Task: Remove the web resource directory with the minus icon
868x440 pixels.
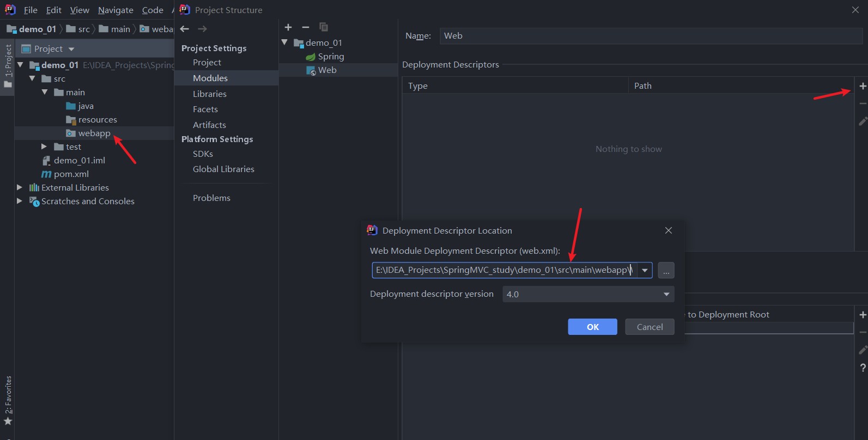Action: point(863,332)
